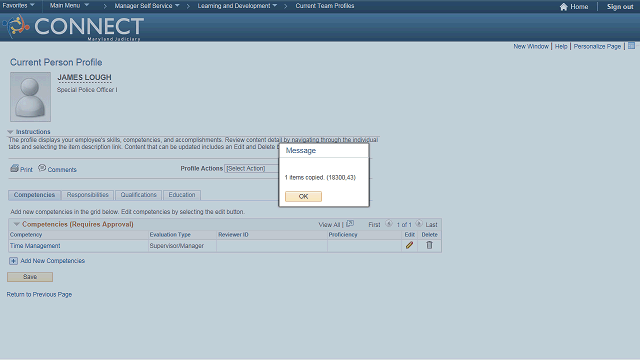
Task: Go to Current Team Profiles breadcrumb
Action: tap(325, 6)
